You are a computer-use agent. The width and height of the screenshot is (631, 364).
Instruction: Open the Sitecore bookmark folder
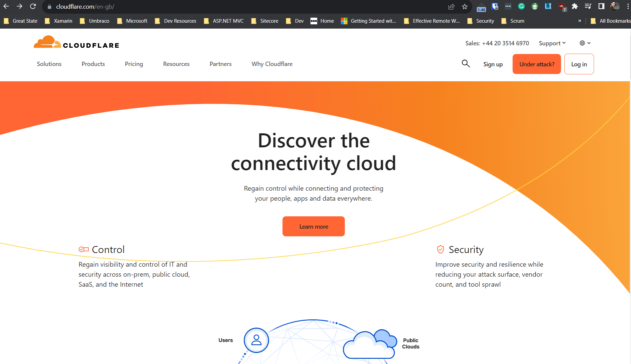pyautogui.click(x=265, y=21)
